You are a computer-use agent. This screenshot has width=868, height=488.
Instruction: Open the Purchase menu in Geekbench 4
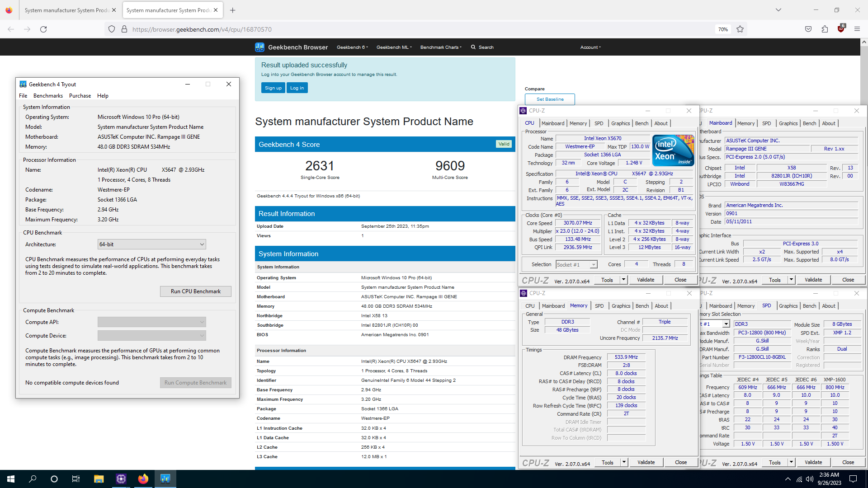point(80,96)
